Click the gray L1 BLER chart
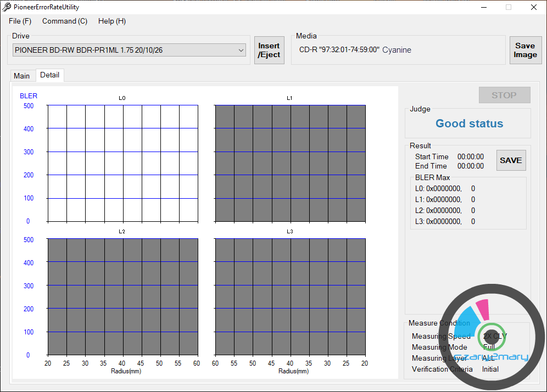Viewport: 547px width, 392px height. (x=290, y=164)
